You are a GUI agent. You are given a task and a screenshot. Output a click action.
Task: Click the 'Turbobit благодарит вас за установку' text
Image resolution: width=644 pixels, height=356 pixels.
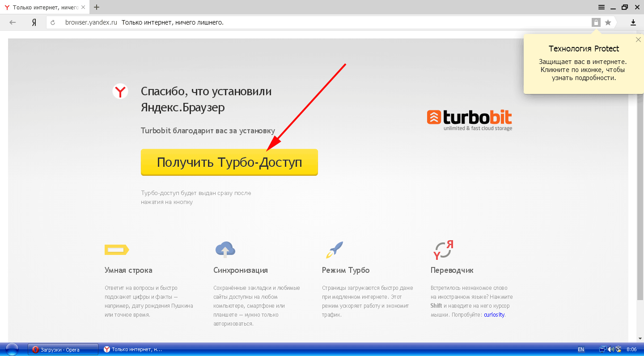[208, 131]
